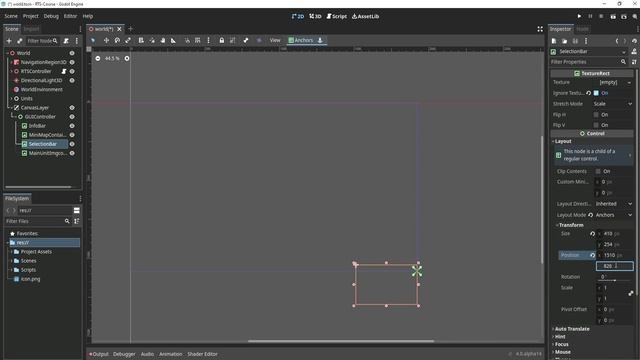The height and width of the screenshot is (360, 640).
Task: Collapse the Transform section
Action: click(x=571, y=225)
